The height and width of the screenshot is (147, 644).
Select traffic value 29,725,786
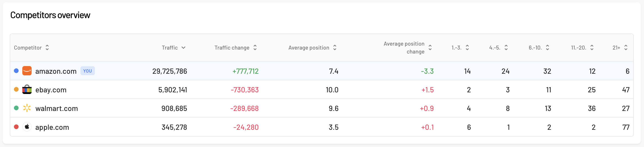click(170, 71)
